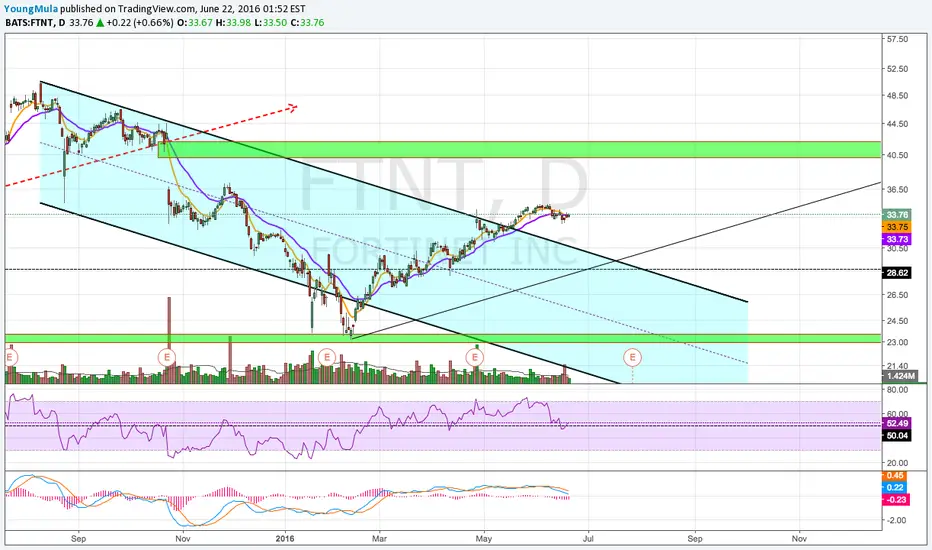The width and height of the screenshot is (932, 550).
Task: Select the lower green support zone near 23.00
Action: (442, 338)
